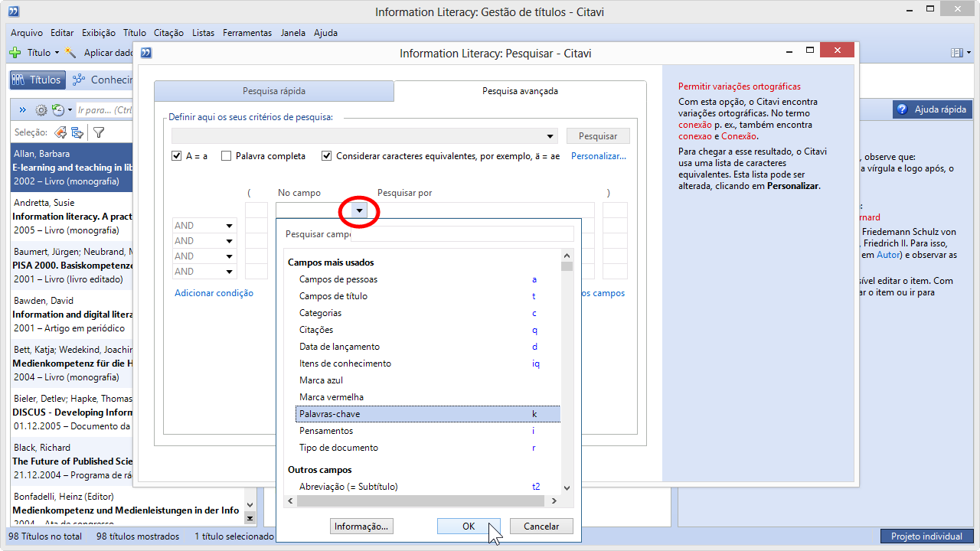The width and height of the screenshot is (980, 551).
Task: Select Campos de título in field list
Action: [x=428, y=296]
